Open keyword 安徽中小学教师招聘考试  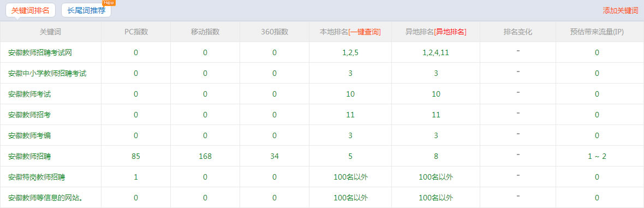47,73
